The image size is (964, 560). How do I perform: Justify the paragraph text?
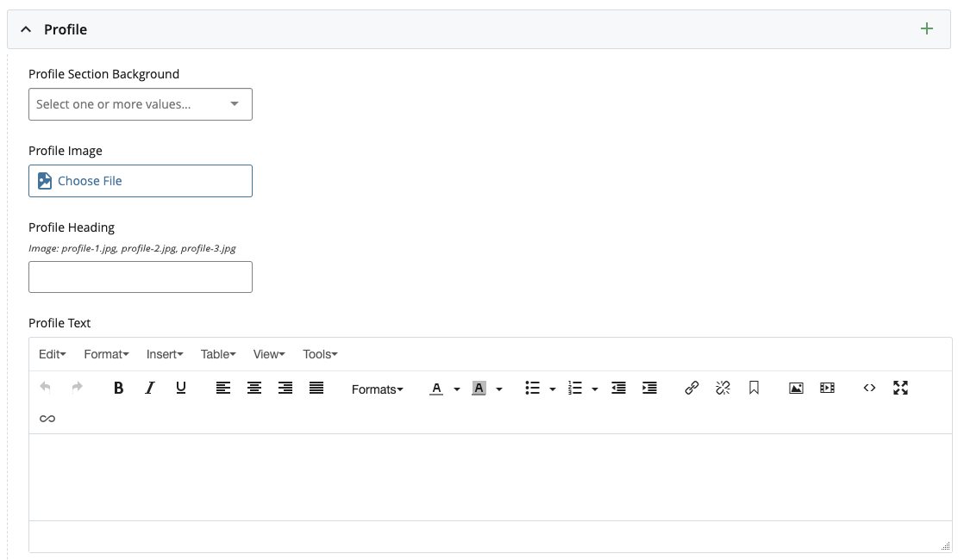(x=316, y=389)
